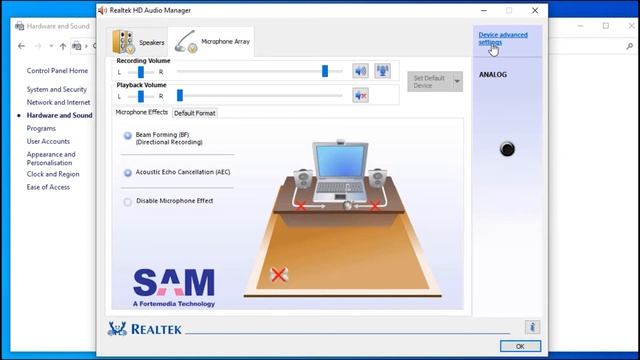
Task: Open System and Security in Control Panel
Action: 57,89
